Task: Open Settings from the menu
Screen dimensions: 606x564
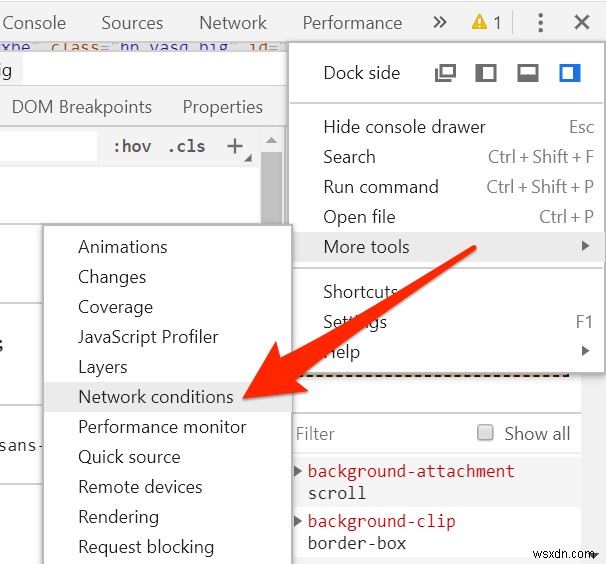Action: 448,322
